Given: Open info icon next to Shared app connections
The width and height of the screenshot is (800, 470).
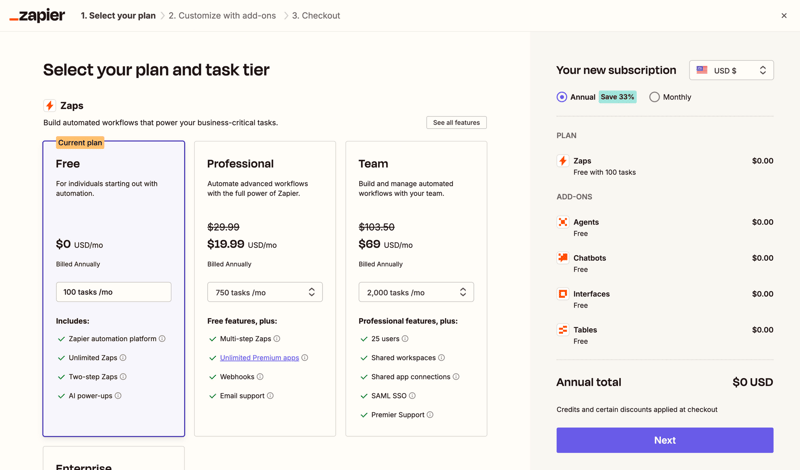Looking at the screenshot, I should tap(456, 377).
